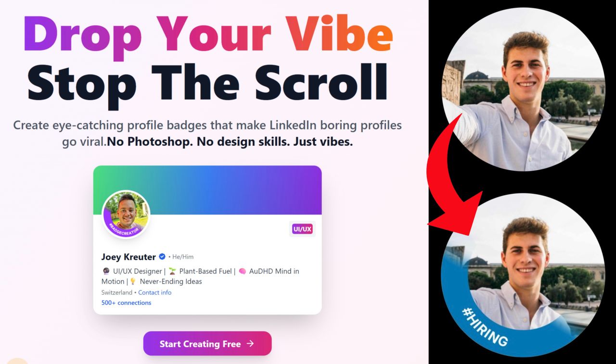Open the Contact info link
Viewport: 616px width, 364px height.
pos(154,292)
